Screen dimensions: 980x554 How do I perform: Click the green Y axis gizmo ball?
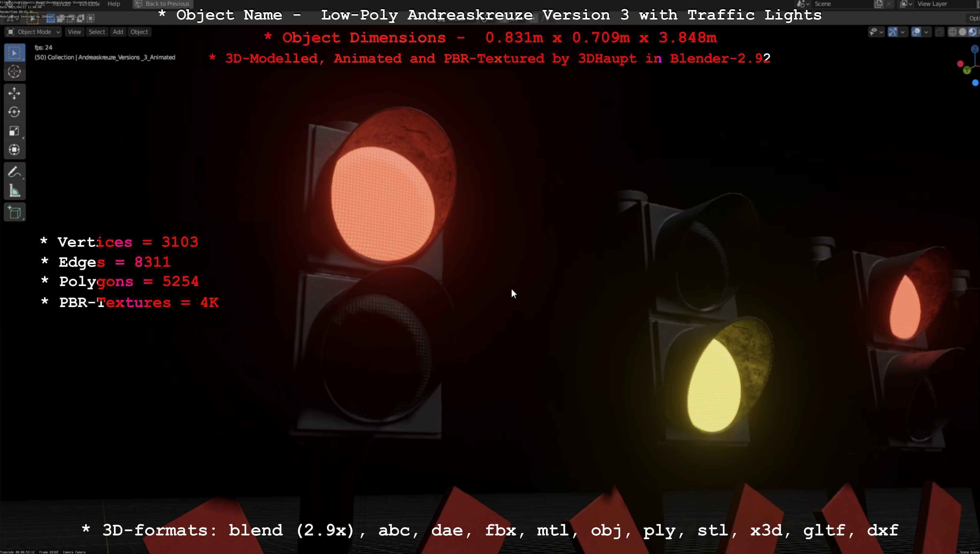tap(967, 71)
